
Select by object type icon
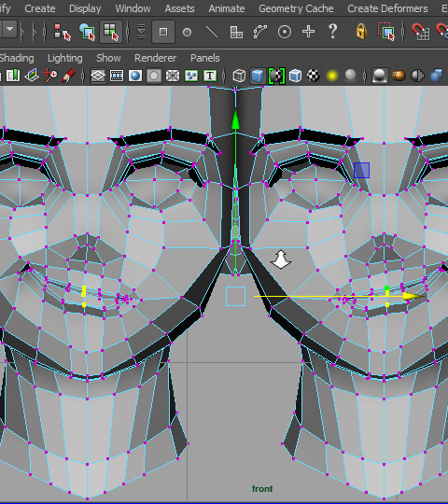click(87, 32)
